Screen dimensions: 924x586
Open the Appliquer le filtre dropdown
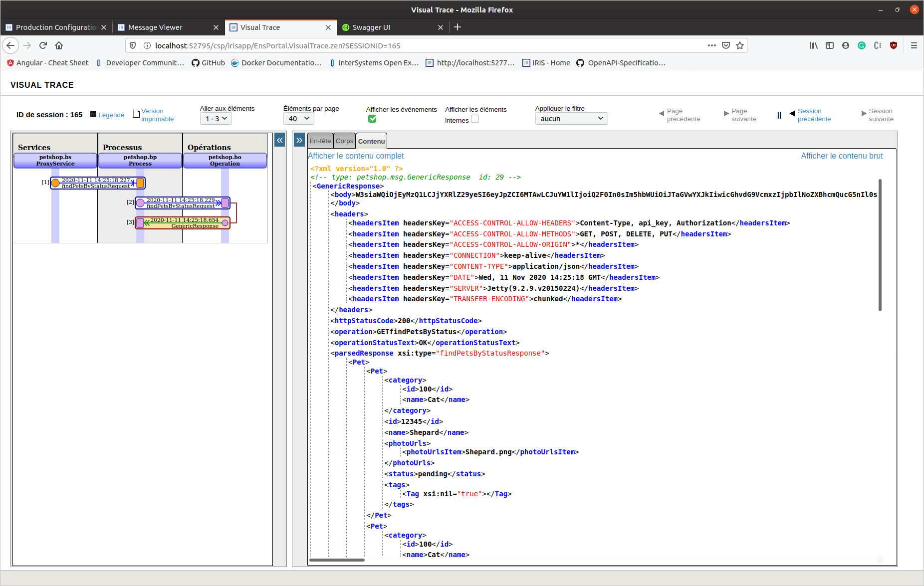click(x=571, y=119)
